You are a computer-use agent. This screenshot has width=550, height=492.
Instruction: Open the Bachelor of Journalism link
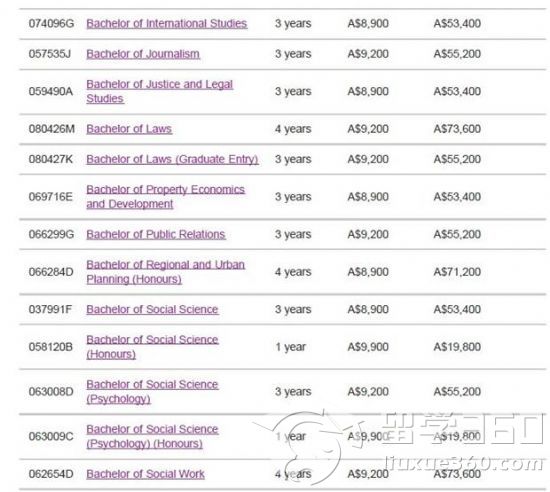coord(143,54)
